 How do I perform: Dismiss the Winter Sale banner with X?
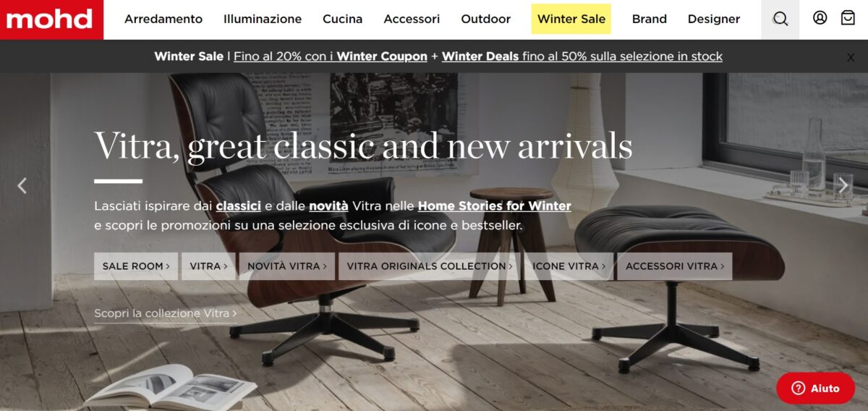851,58
